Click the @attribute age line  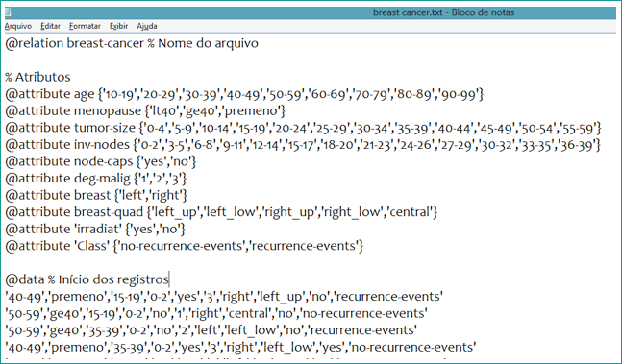[244, 94]
